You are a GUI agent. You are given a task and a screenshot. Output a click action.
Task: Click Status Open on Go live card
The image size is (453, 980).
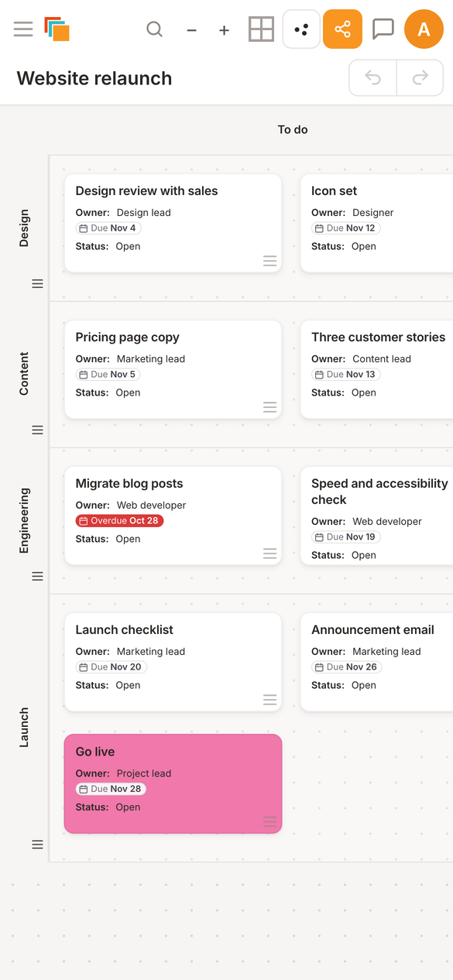click(108, 807)
